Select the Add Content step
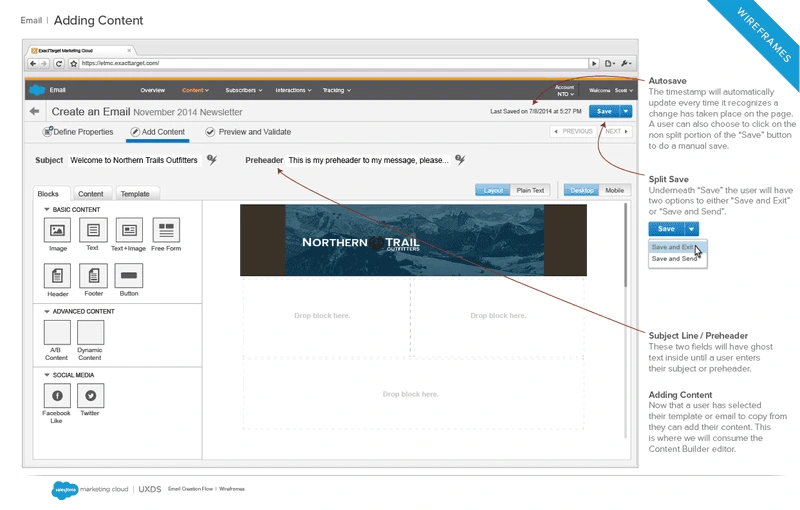 (x=158, y=132)
